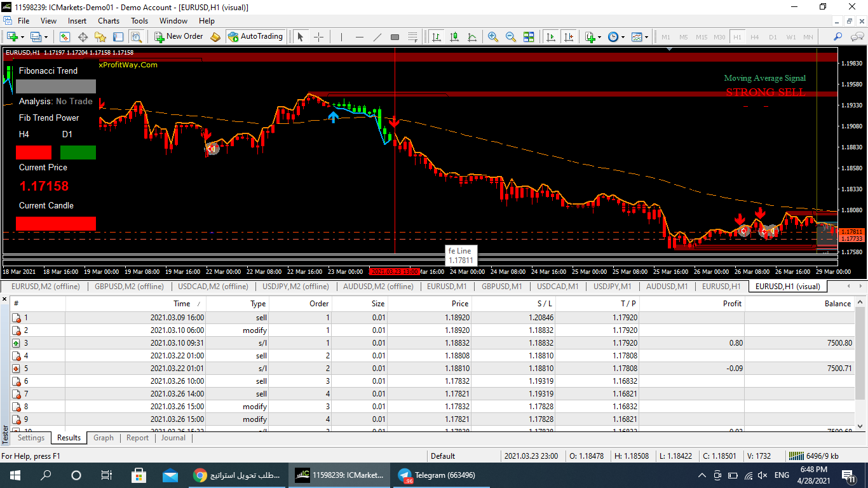The width and height of the screenshot is (868, 488).
Task: Toggle the AutoTrading button
Action: point(255,36)
